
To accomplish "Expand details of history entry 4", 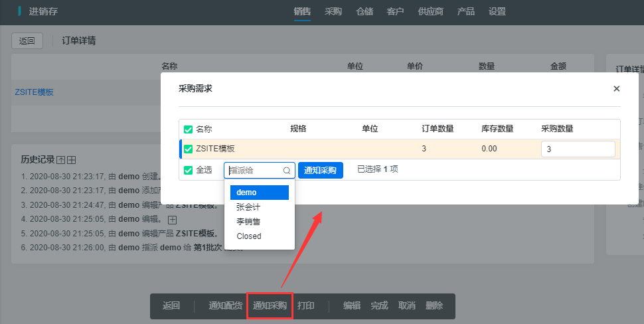I will click(x=173, y=220).
